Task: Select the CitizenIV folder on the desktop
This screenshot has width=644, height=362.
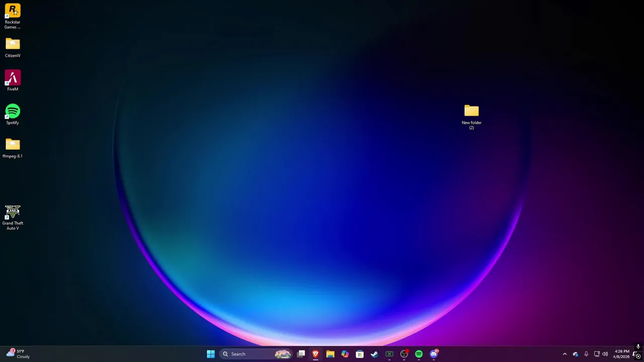Action: (x=13, y=48)
